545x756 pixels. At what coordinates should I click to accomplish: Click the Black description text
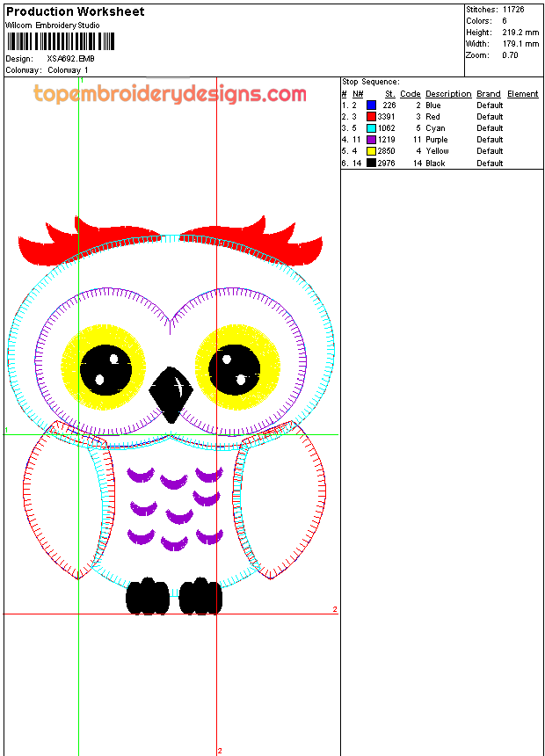coord(435,163)
